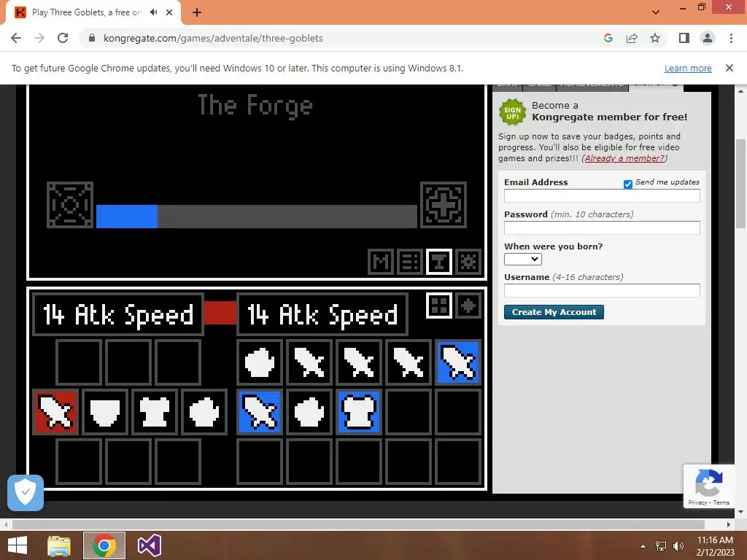The width and height of the screenshot is (747, 560).
Task: Focus the Email Address field
Action: (602, 195)
